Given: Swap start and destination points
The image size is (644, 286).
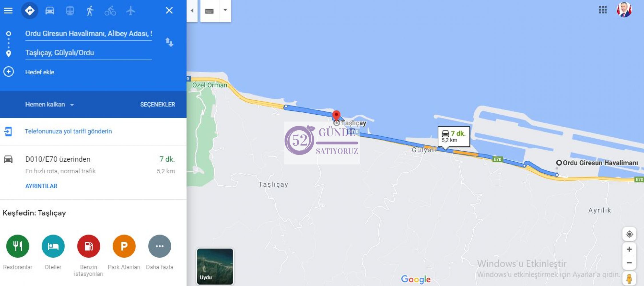Looking at the screenshot, I should tap(169, 42).
